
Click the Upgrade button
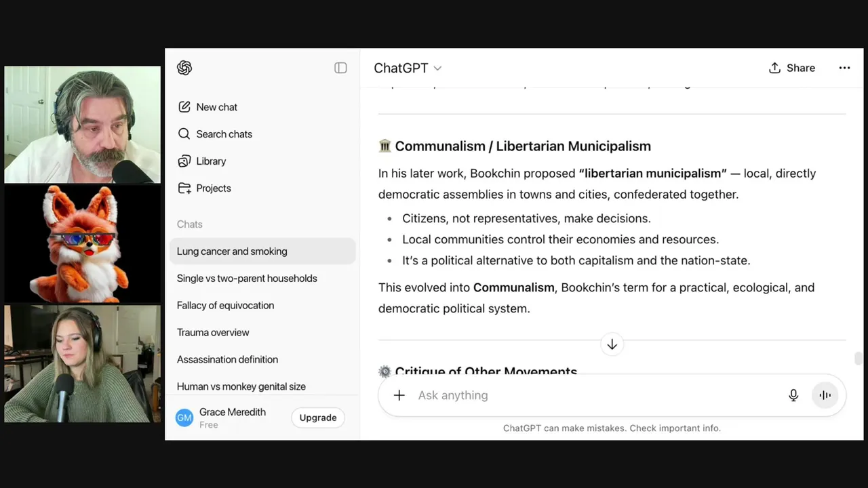click(318, 418)
